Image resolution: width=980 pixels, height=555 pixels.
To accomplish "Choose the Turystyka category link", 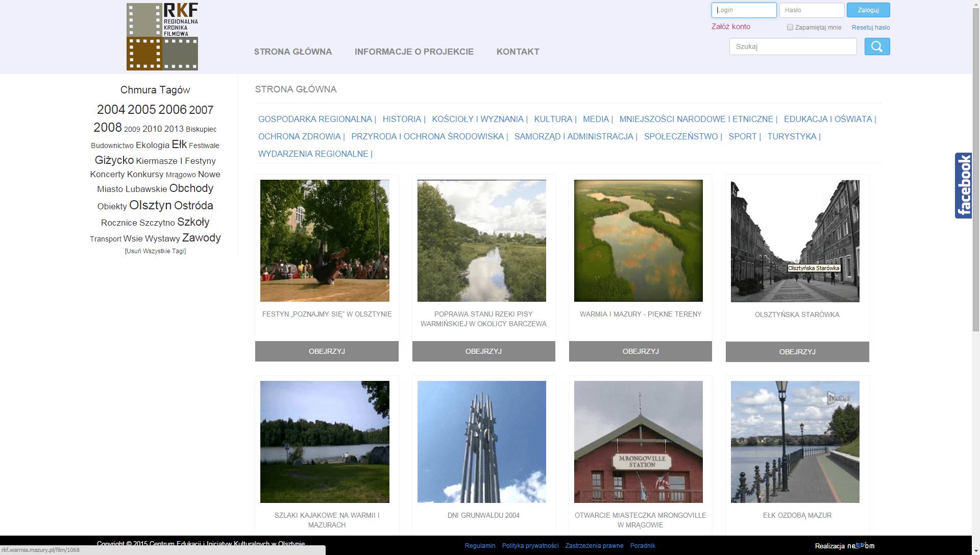I will pos(792,136).
